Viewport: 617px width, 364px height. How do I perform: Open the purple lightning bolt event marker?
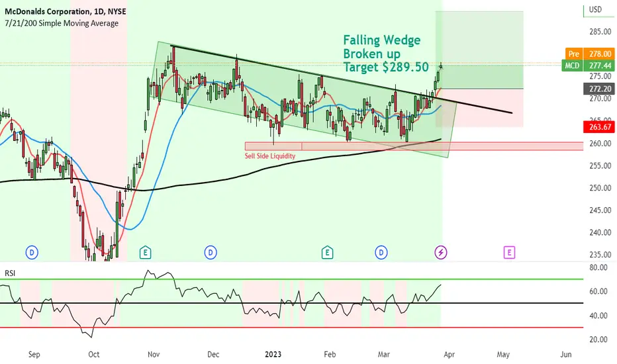[x=441, y=252]
